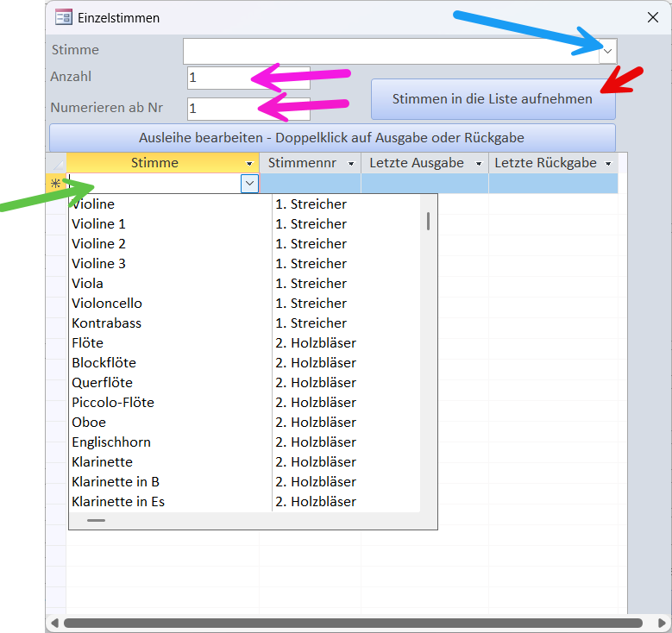Pick Piccolo-Flöte in the list
Viewport: 672px width, 633px height.
coord(113,403)
